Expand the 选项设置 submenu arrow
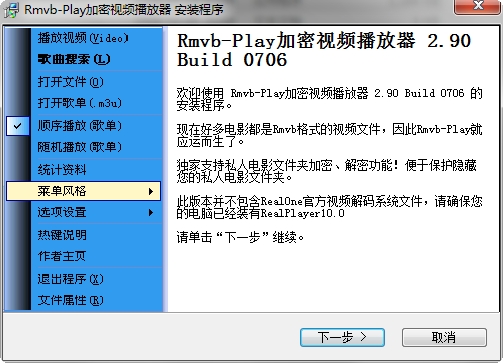 click(151, 212)
